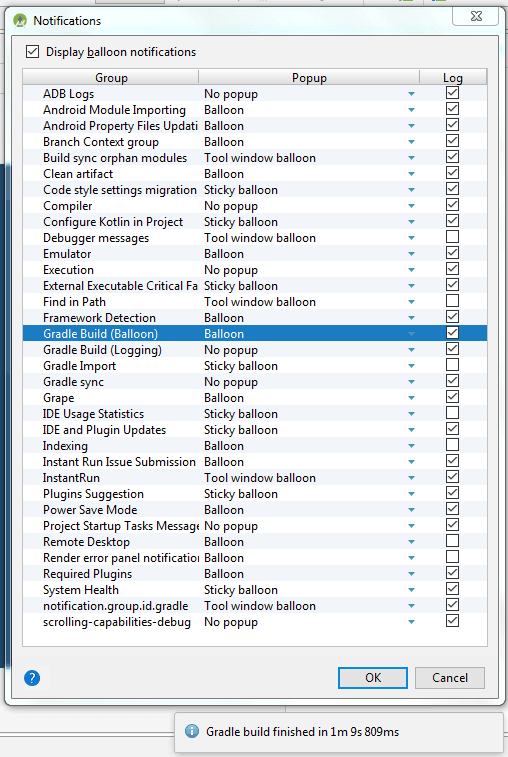Expand popup options for InstantRun
The width and height of the screenshot is (508, 757).
coord(411,478)
